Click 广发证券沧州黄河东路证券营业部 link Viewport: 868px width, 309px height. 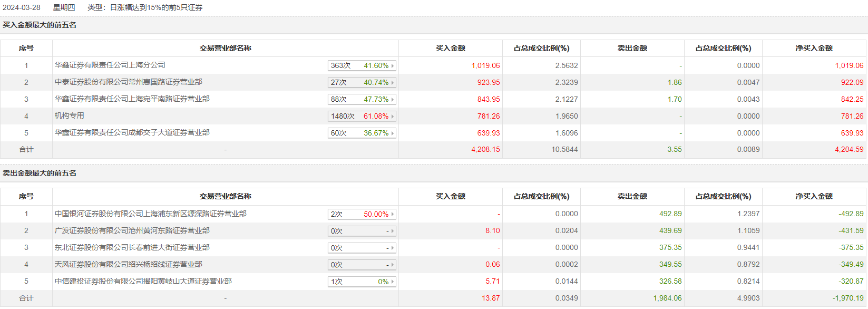pyautogui.click(x=132, y=230)
